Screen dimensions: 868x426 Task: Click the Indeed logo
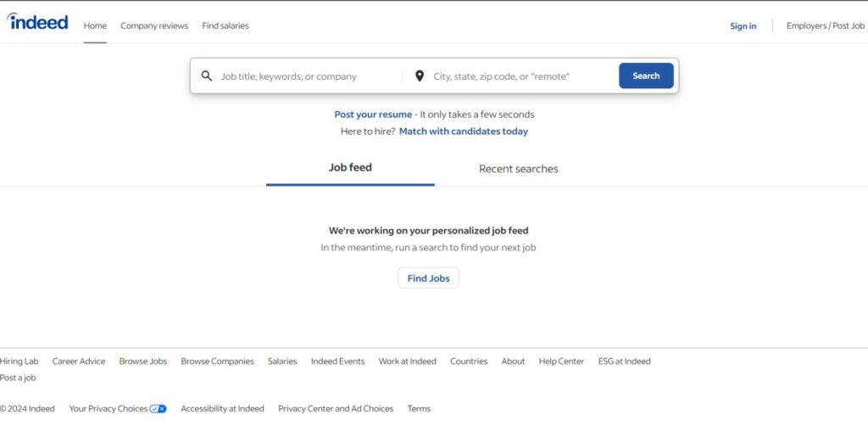[x=37, y=23]
